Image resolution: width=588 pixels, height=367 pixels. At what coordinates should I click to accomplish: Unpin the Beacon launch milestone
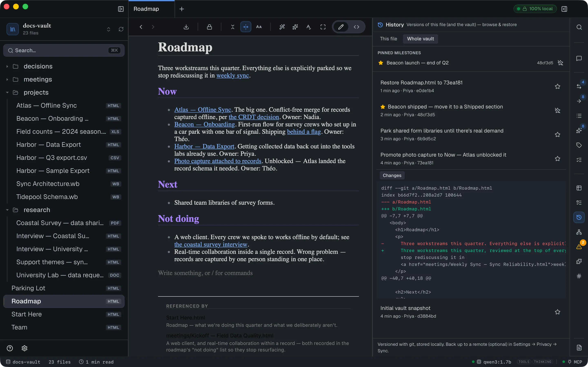click(561, 63)
